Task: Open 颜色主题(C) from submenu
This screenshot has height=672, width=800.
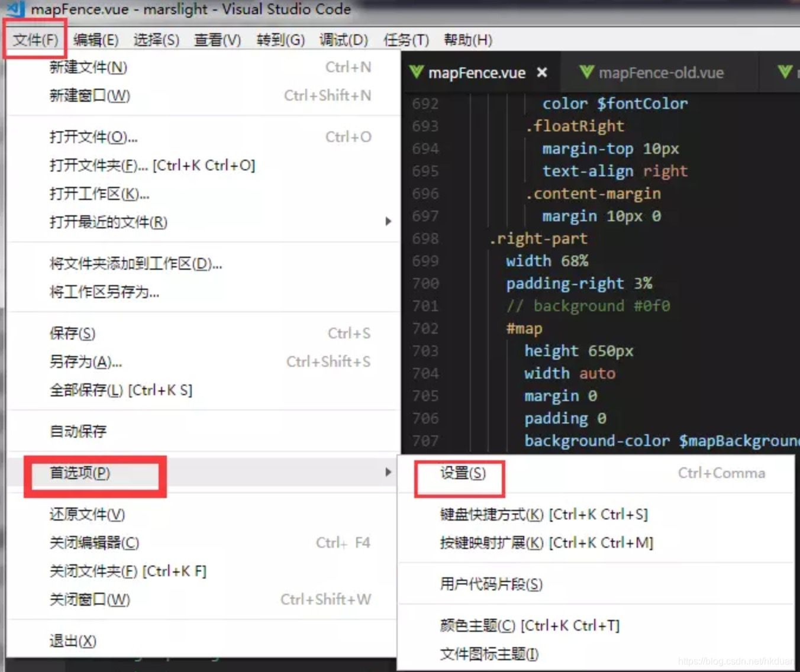Action: coord(596,626)
